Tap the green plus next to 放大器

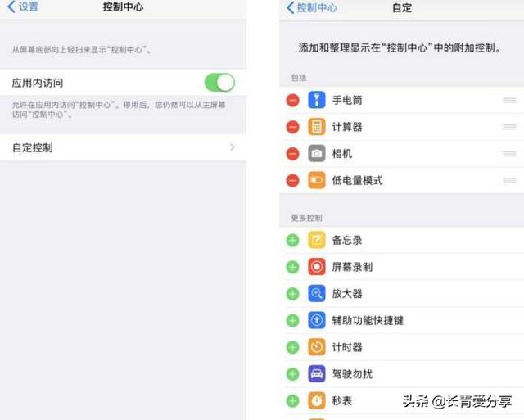293,294
